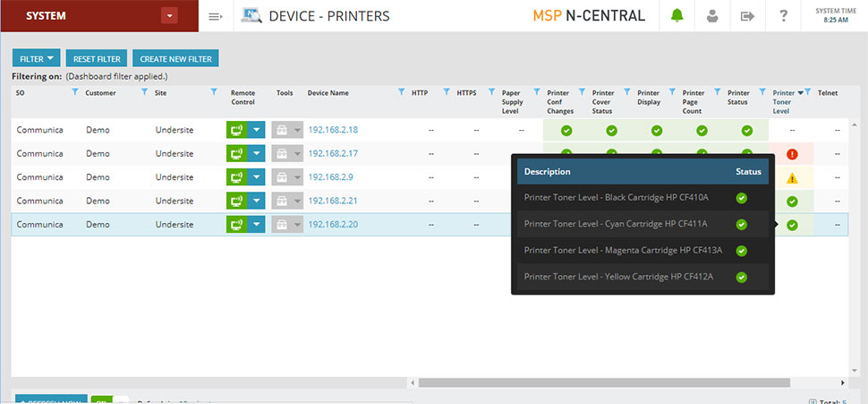Click the horizontal scrollbar right arrow

point(842,383)
